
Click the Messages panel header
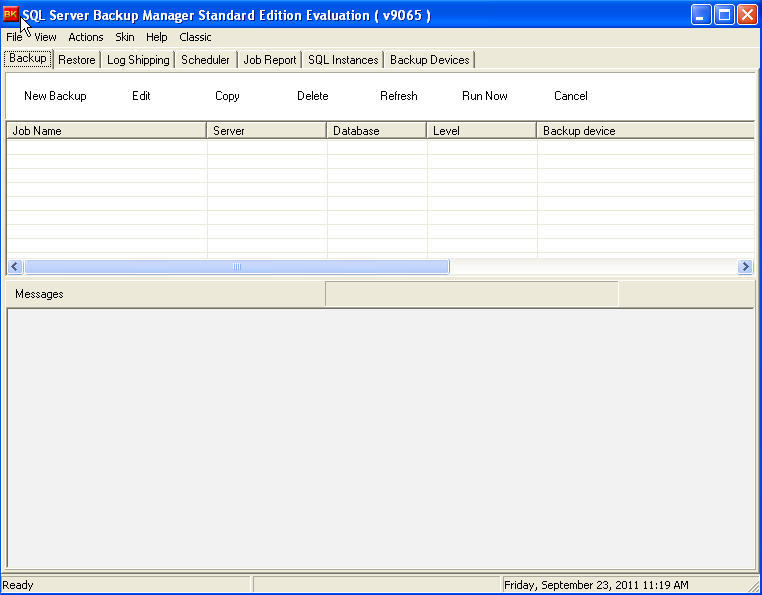pyautogui.click(x=39, y=294)
